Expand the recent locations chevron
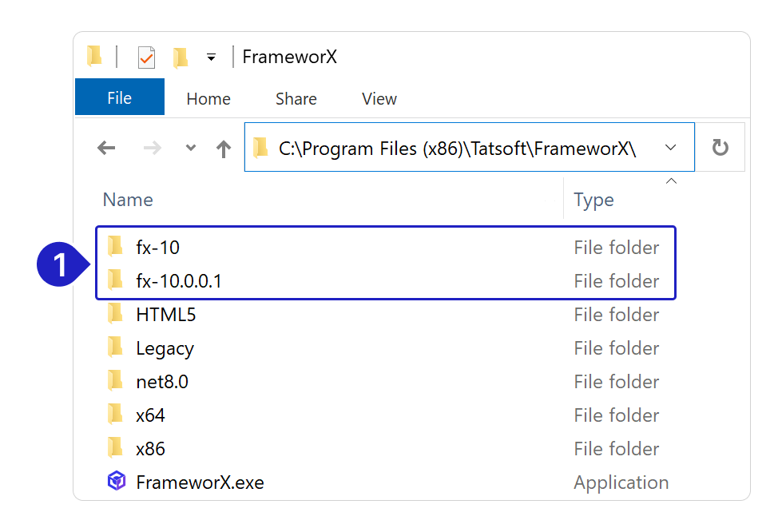 point(190,148)
